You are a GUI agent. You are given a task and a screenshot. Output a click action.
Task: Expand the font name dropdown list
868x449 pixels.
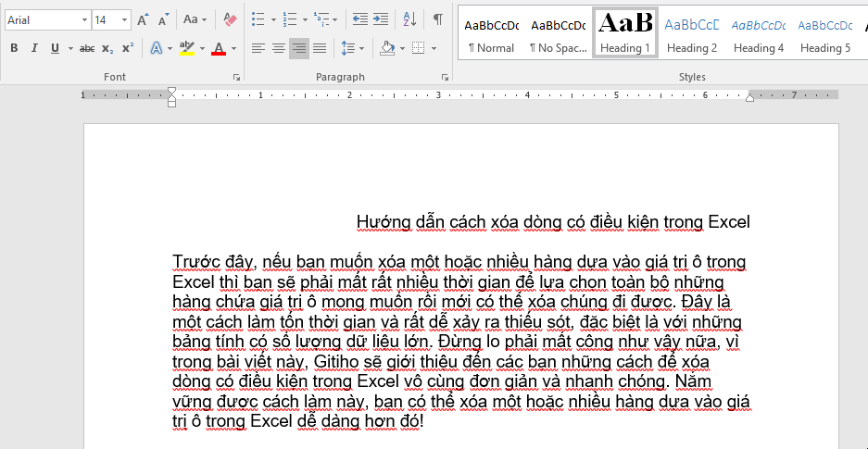(84, 20)
